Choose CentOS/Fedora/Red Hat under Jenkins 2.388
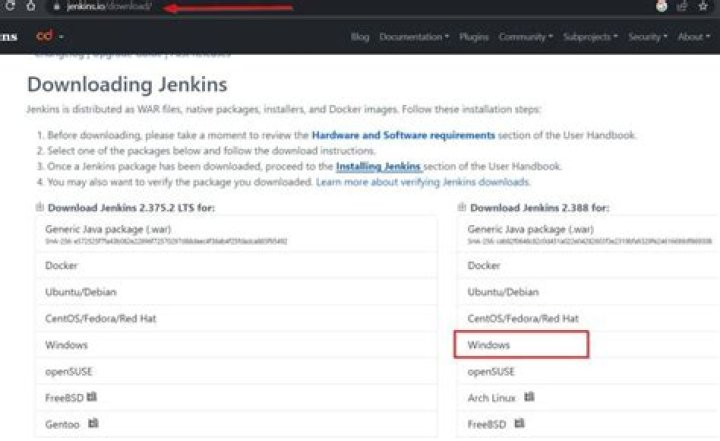The width and height of the screenshot is (720, 441). click(589, 318)
